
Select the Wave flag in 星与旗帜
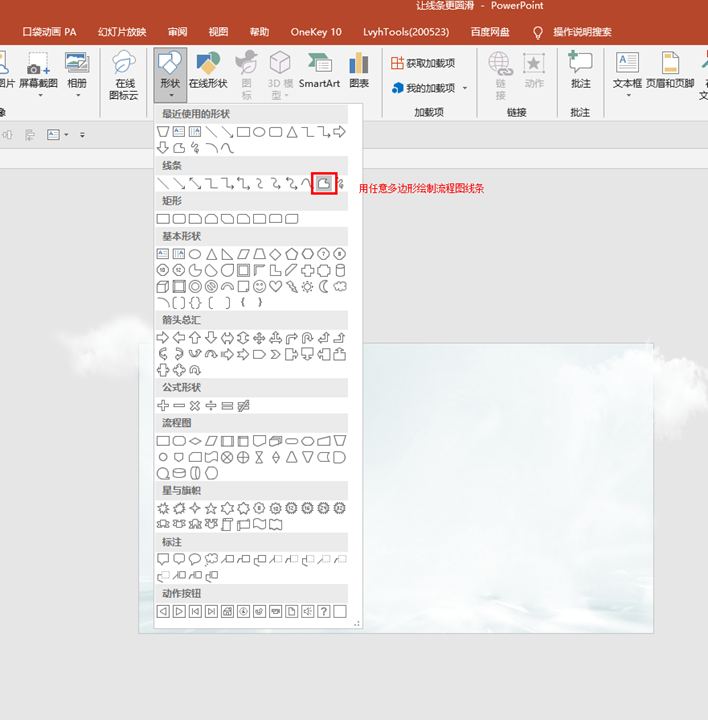(x=259, y=524)
